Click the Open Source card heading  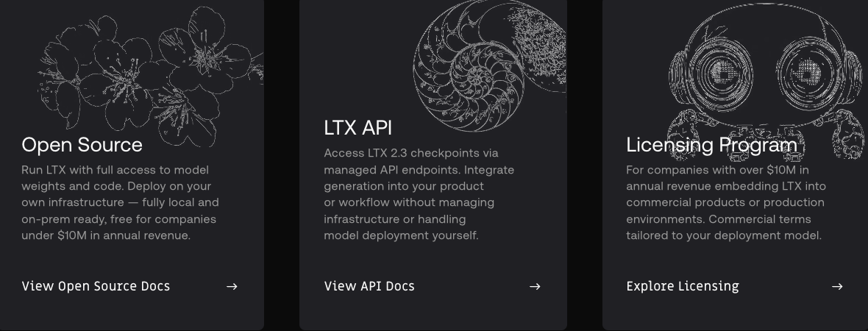82,144
